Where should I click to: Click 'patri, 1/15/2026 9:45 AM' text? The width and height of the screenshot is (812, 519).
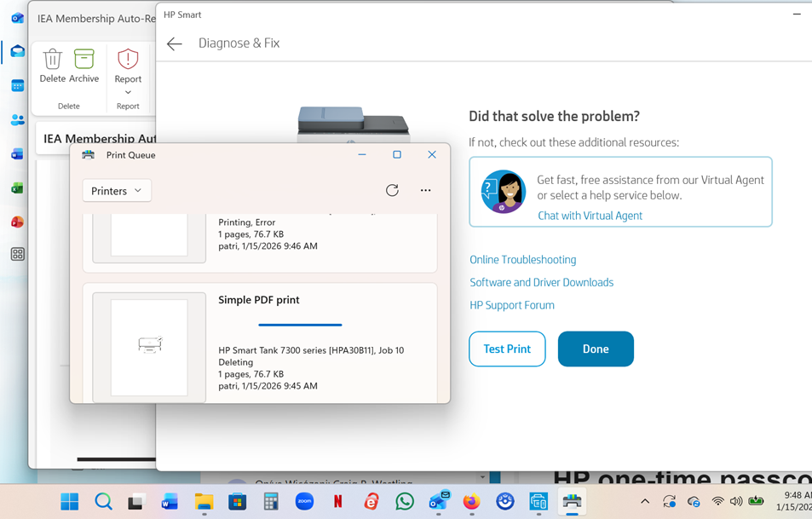coord(268,386)
